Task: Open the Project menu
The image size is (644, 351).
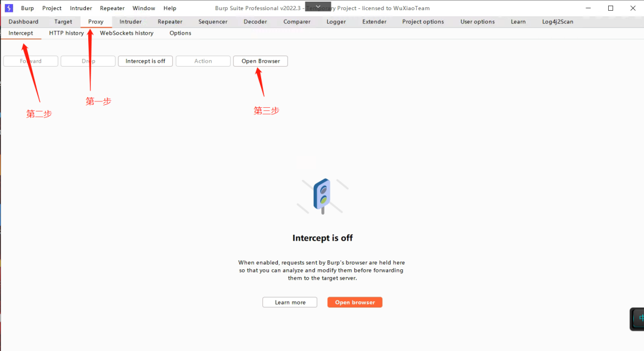Action: 52,8
